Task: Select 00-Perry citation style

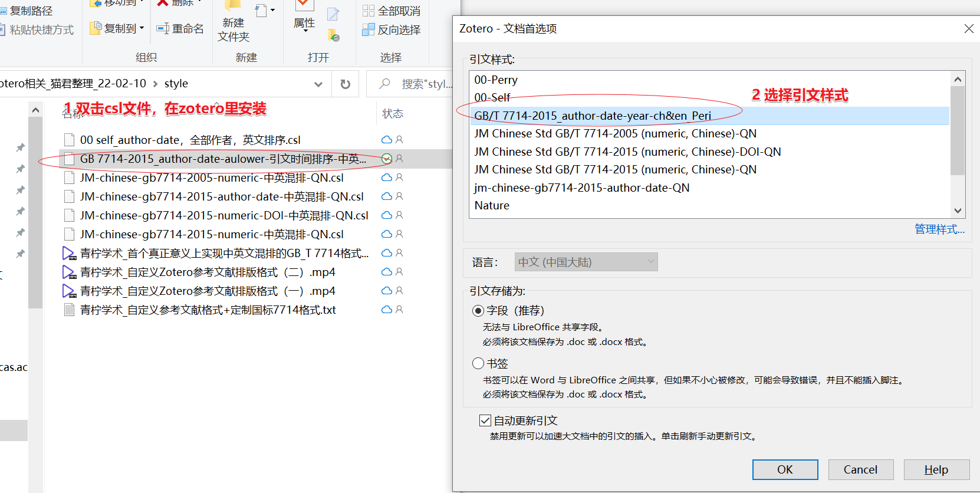Action: click(x=709, y=80)
